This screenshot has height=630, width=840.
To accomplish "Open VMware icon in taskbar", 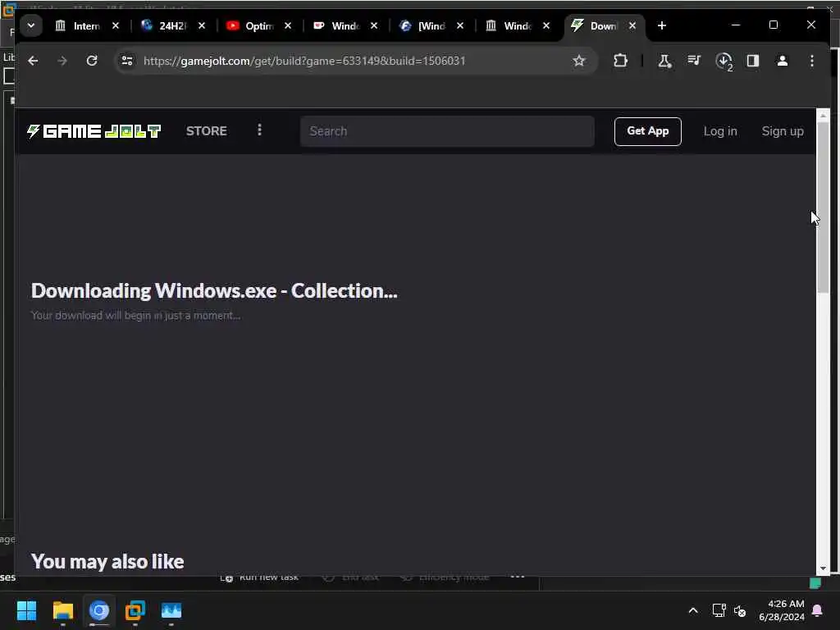I will tap(135, 610).
